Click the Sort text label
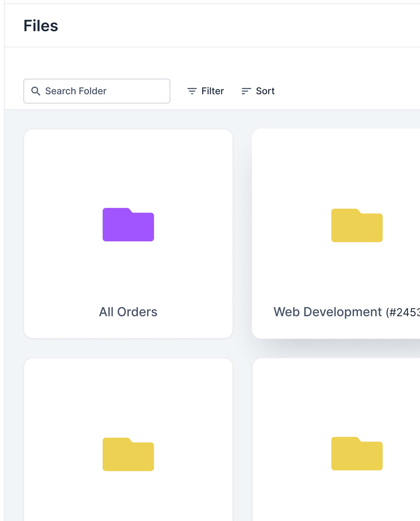Screen dimensions: 420x521 coord(265,91)
